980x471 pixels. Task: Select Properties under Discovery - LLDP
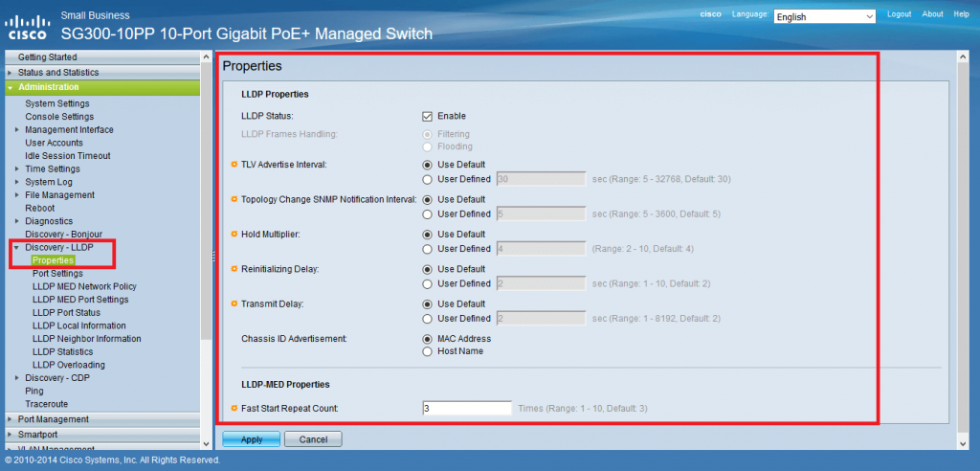(x=54, y=260)
